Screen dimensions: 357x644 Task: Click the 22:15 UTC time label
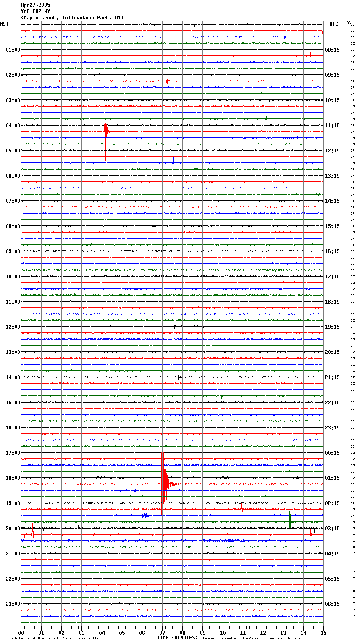[x=332, y=403]
